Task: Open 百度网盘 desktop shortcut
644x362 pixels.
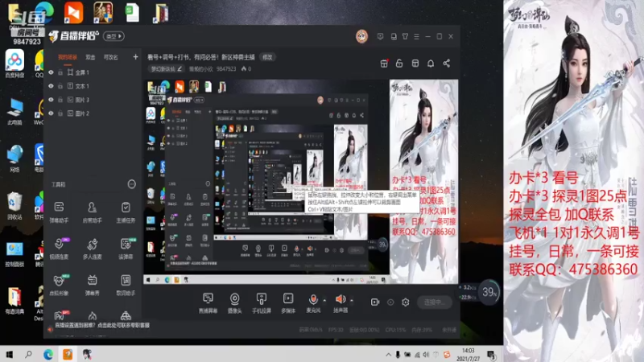Action: (14, 64)
